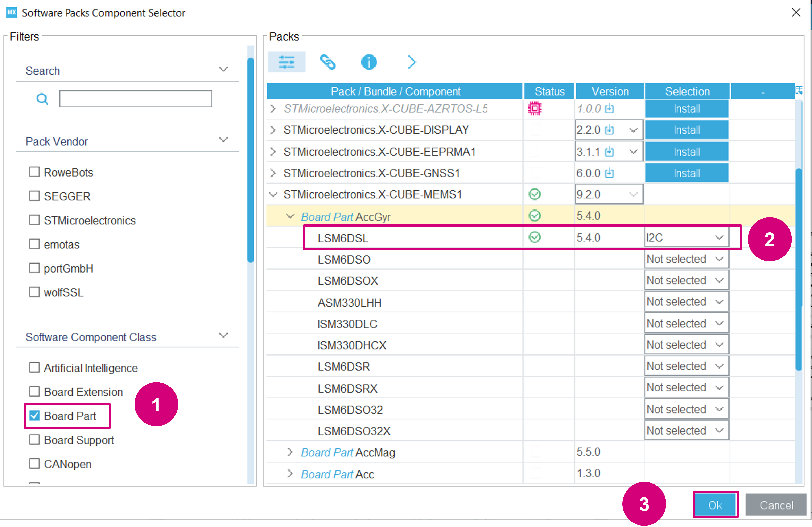The width and height of the screenshot is (812, 527).
Task: Click the X-CUBE-AZRTOS-L5 chip status icon
Action: (534, 108)
